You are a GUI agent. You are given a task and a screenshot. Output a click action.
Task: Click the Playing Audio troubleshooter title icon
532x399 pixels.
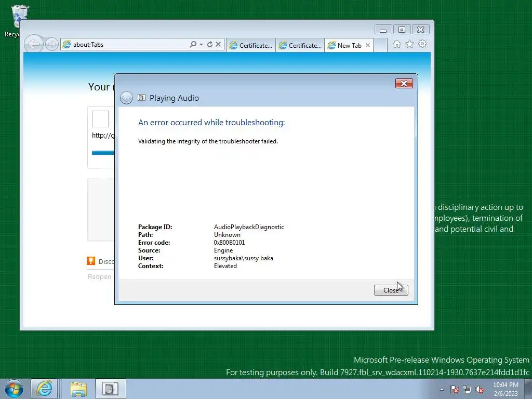[141, 98]
